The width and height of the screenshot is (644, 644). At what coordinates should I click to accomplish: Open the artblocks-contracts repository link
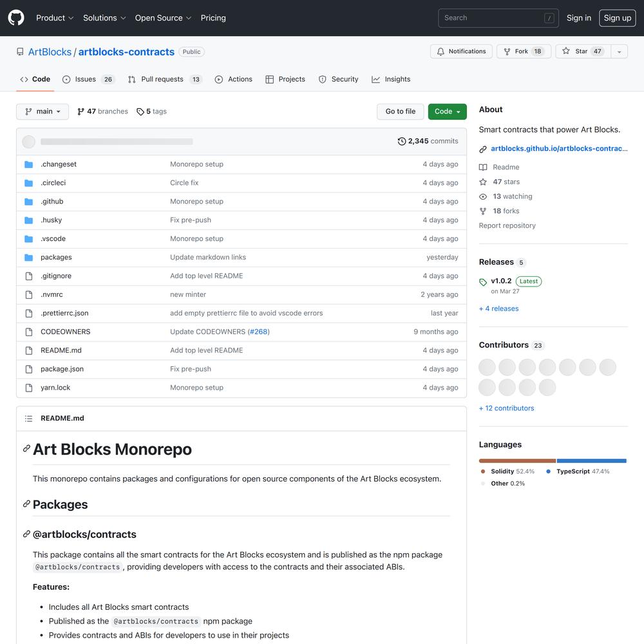point(126,52)
